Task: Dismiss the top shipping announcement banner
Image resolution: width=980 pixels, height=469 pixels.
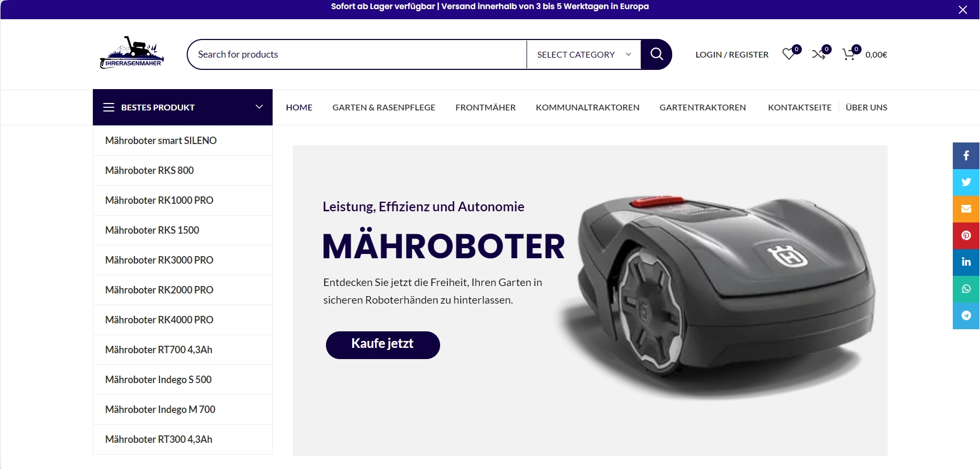Action: [963, 10]
